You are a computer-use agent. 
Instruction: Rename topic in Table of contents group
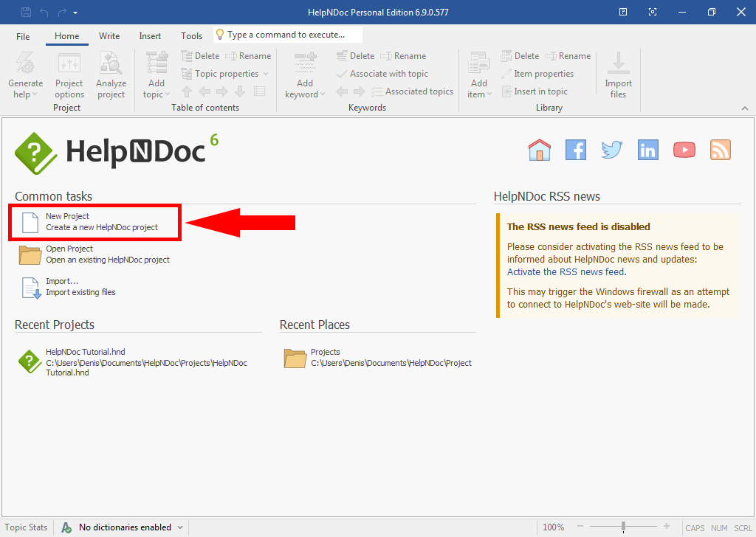[248, 56]
